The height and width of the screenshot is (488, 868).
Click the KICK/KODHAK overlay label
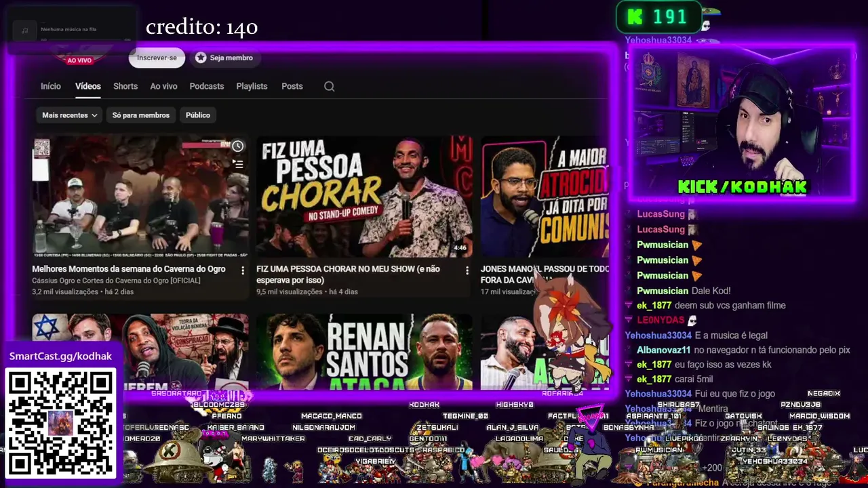(743, 187)
